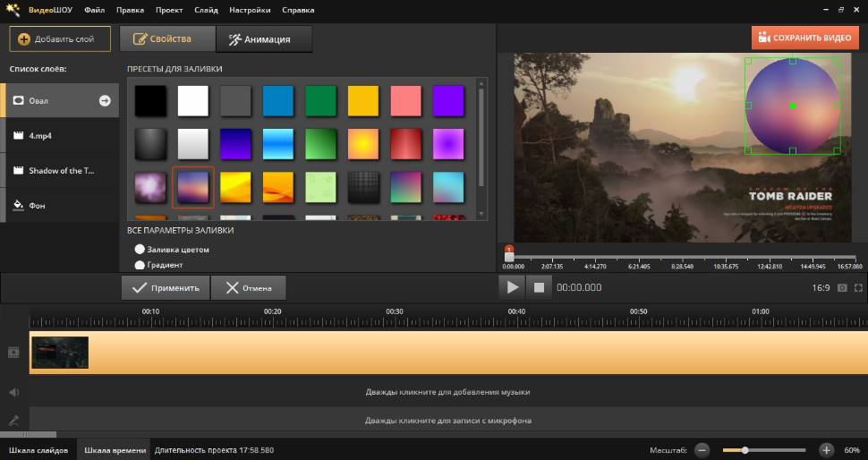Choose the purple radial gradient preset
Screen dimensions: 868x460
point(448,144)
